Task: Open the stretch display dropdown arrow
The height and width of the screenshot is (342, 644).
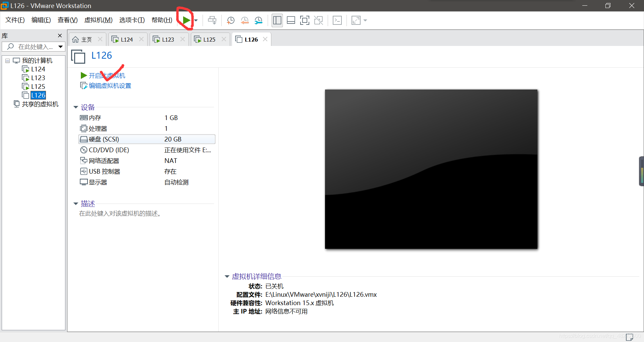Action: coord(365,20)
